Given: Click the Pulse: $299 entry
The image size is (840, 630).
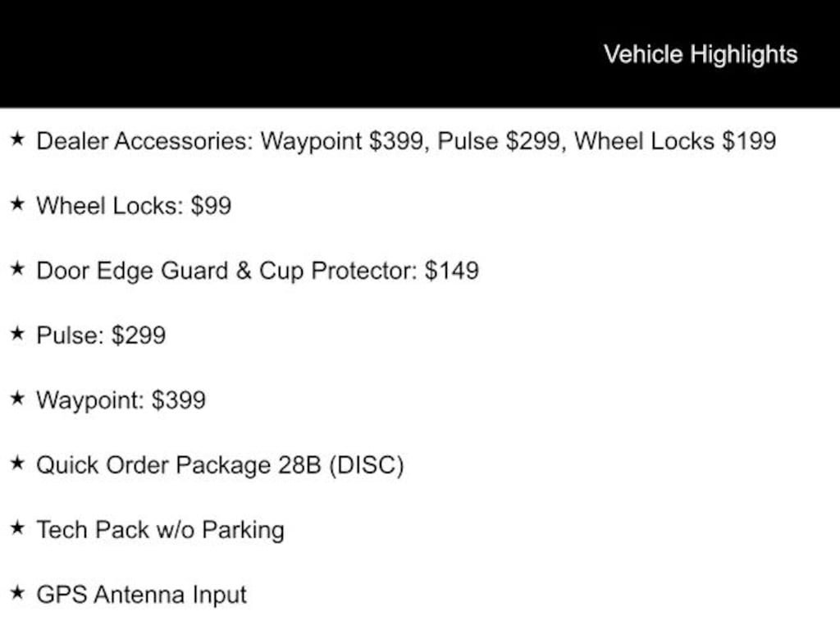Looking at the screenshot, I should click(101, 336).
